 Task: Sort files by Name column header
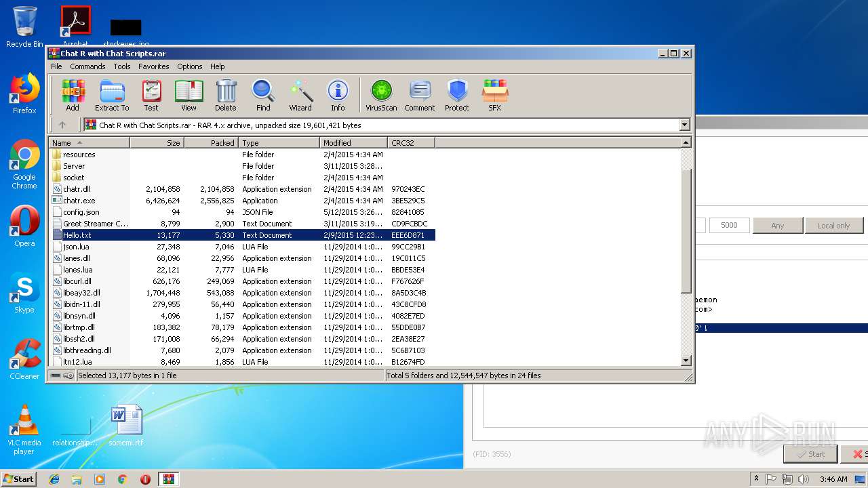[x=89, y=142]
